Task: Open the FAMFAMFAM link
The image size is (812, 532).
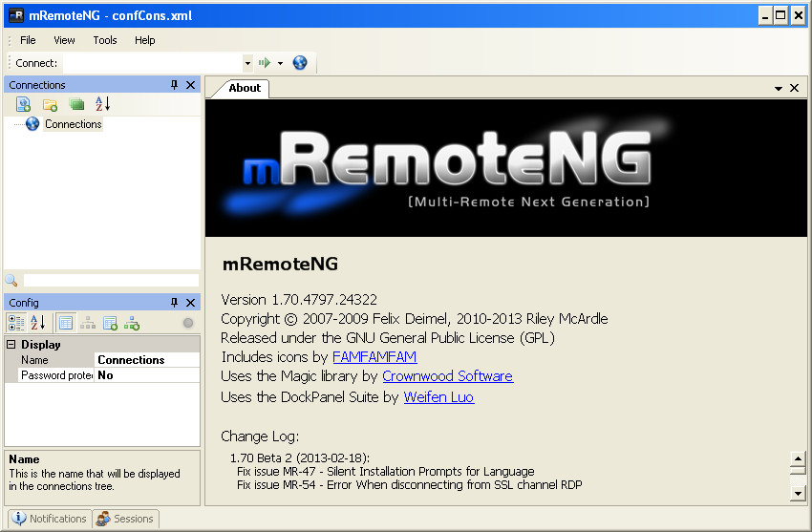Action: (374, 357)
